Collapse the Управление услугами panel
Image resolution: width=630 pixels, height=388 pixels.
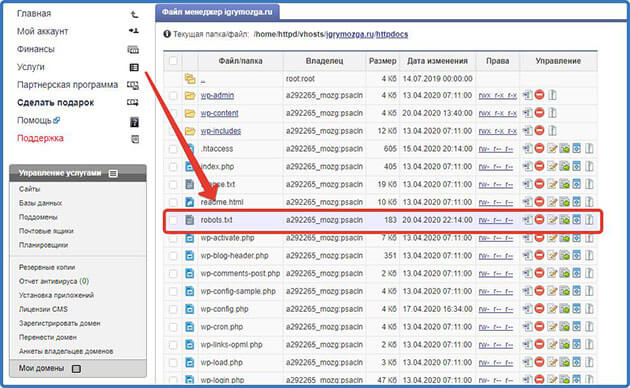click(113, 174)
